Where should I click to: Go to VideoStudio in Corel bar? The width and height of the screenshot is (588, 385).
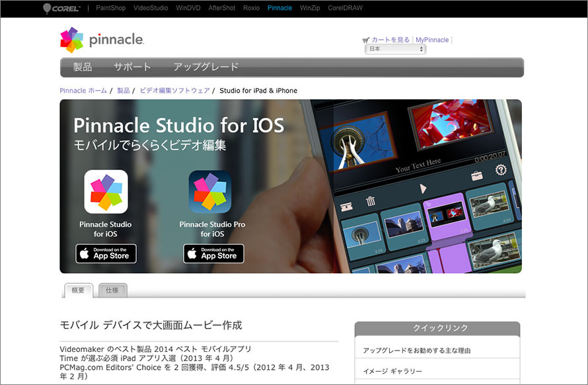pos(151,8)
